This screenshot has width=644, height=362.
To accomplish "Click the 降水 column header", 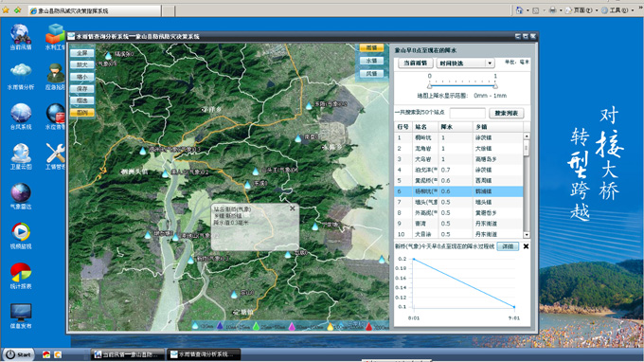I will click(456, 127).
